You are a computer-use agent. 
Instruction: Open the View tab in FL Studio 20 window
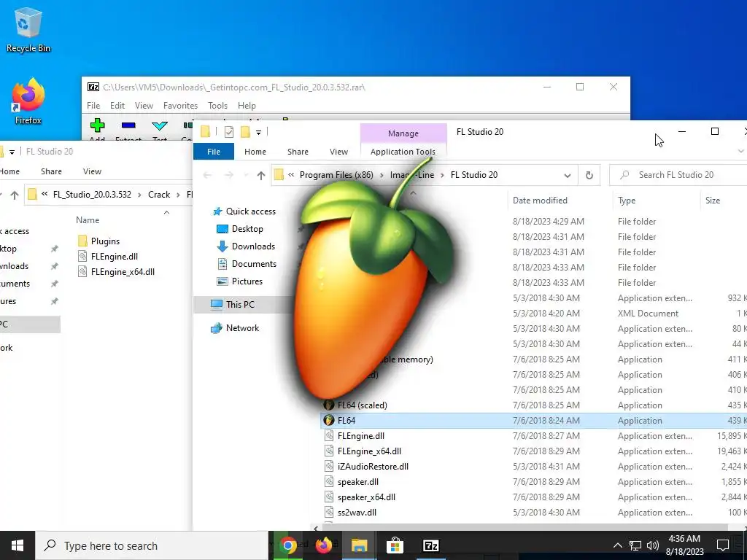338,152
